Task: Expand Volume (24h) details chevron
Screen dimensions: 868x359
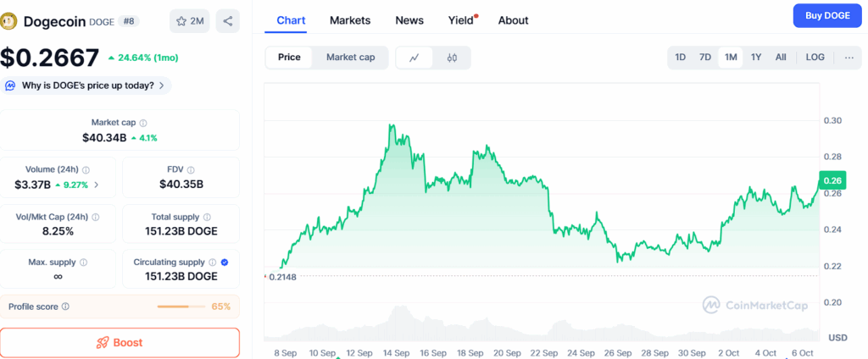Action: click(x=96, y=185)
